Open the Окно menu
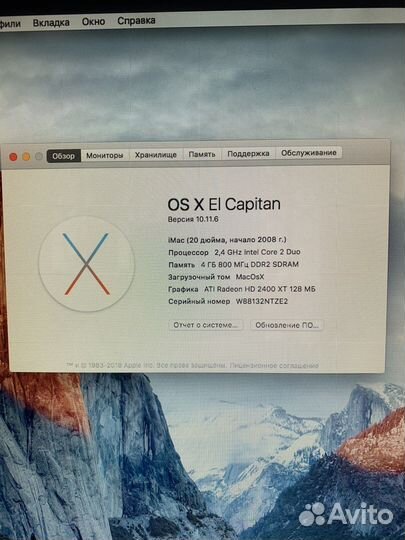The width and height of the screenshot is (405, 540). tap(93, 22)
